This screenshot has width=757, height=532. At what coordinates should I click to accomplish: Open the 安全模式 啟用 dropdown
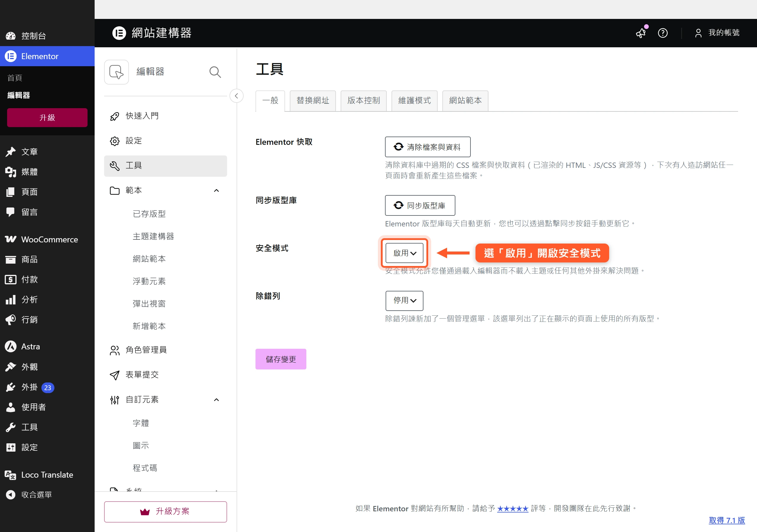[x=404, y=253]
